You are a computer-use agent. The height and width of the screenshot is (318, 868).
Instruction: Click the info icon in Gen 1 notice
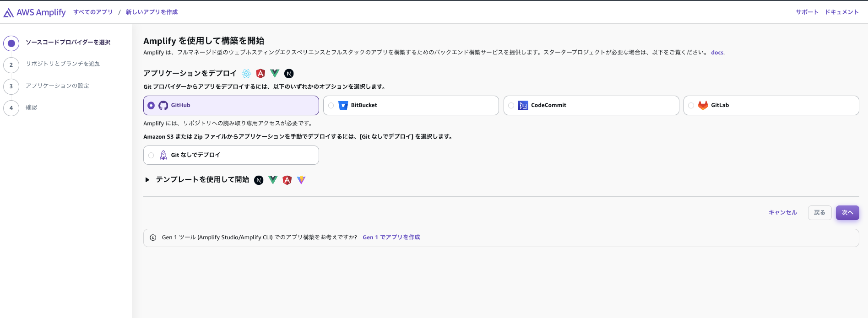click(153, 237)
